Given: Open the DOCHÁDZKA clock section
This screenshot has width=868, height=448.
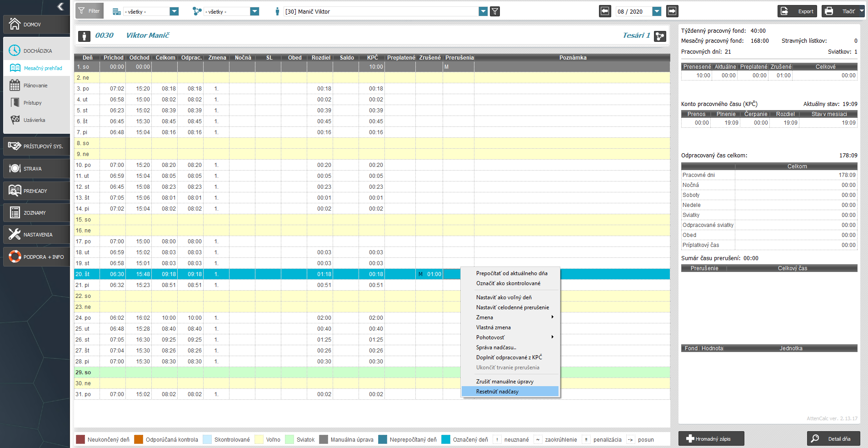Looking at the screenshot, I should pos(36,50).
